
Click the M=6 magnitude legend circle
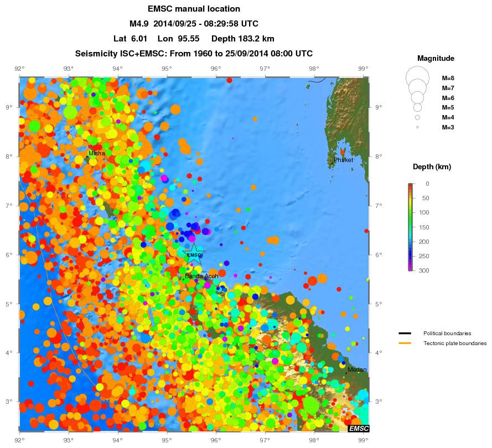pos(417,97)
